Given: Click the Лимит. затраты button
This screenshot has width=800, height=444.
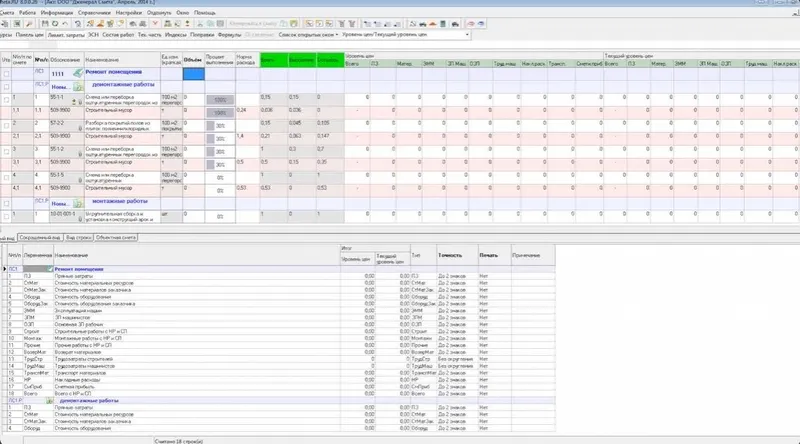Looking at the screenshot, I should [66, 35].
